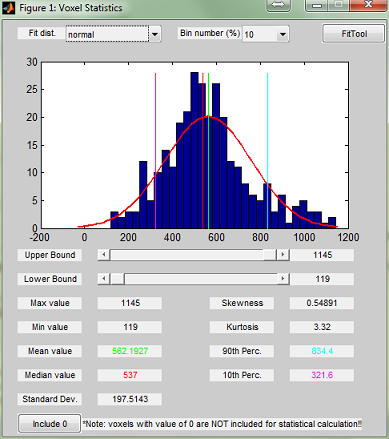Click the 10th Perc. 321.6 value
The image size is (389, 439).
322,375
